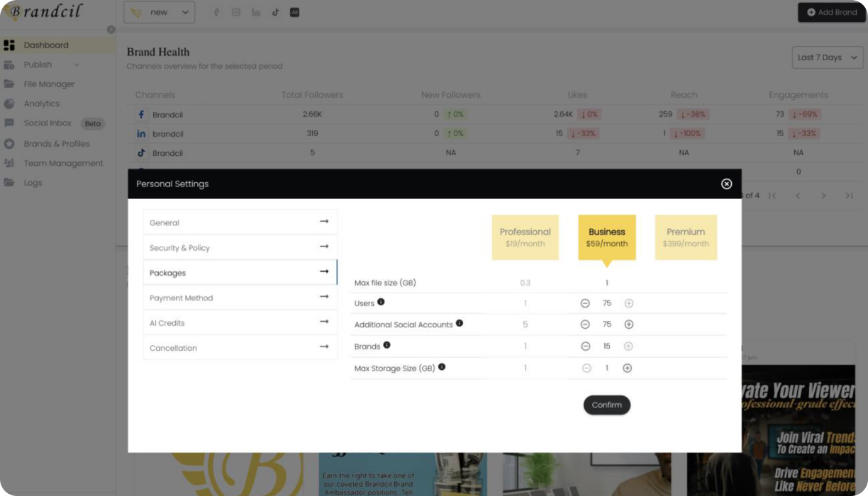The width and height of the screenshot is (868, 496).
Task: Open Dashboard from the sidebar
Action: click(57, 45)
